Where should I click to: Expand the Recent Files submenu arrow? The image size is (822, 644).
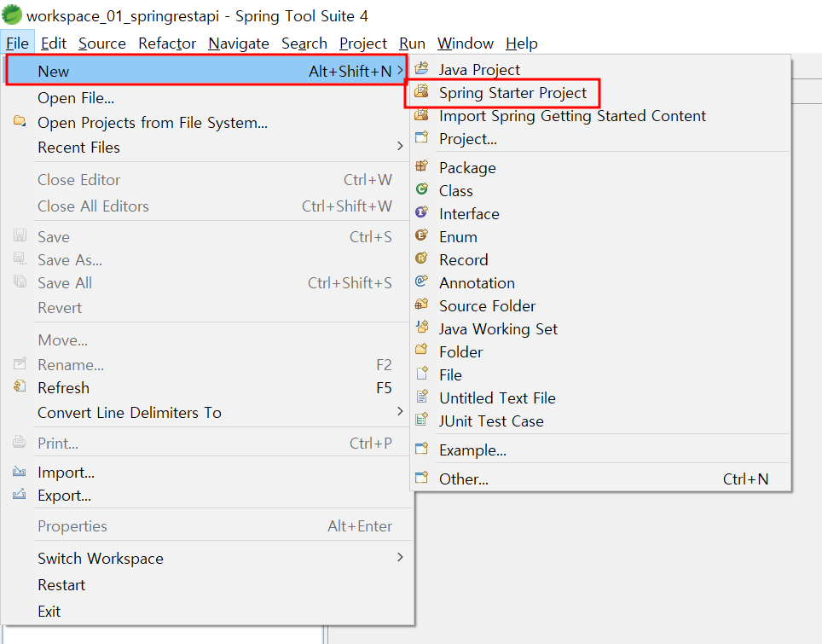click(400, 147)
